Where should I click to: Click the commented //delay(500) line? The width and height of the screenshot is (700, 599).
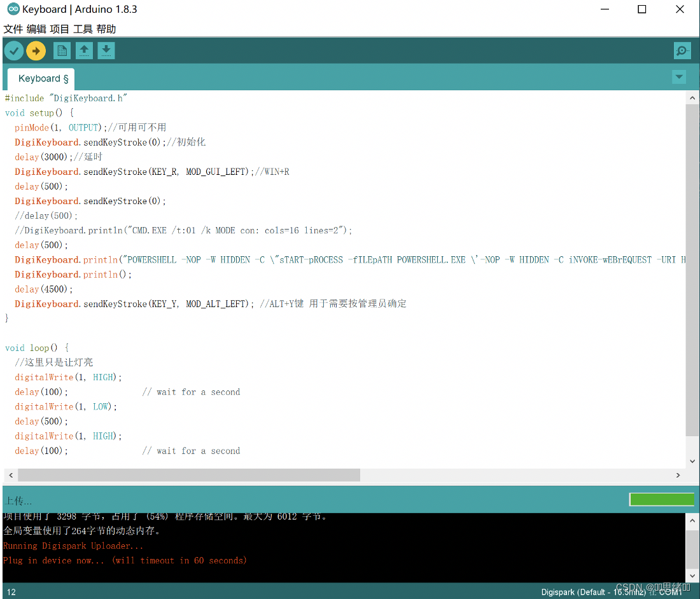tap(46, 216)
